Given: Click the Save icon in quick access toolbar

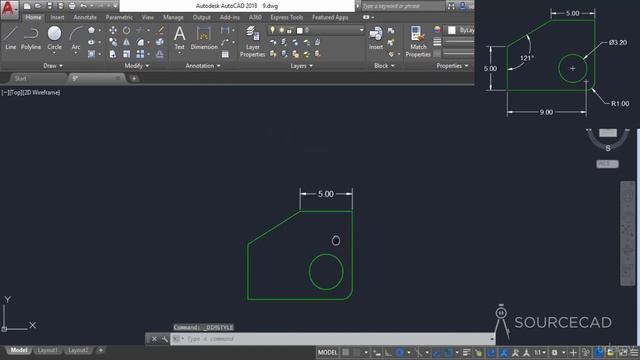Looking at the screenshot, I should point(49,6).
